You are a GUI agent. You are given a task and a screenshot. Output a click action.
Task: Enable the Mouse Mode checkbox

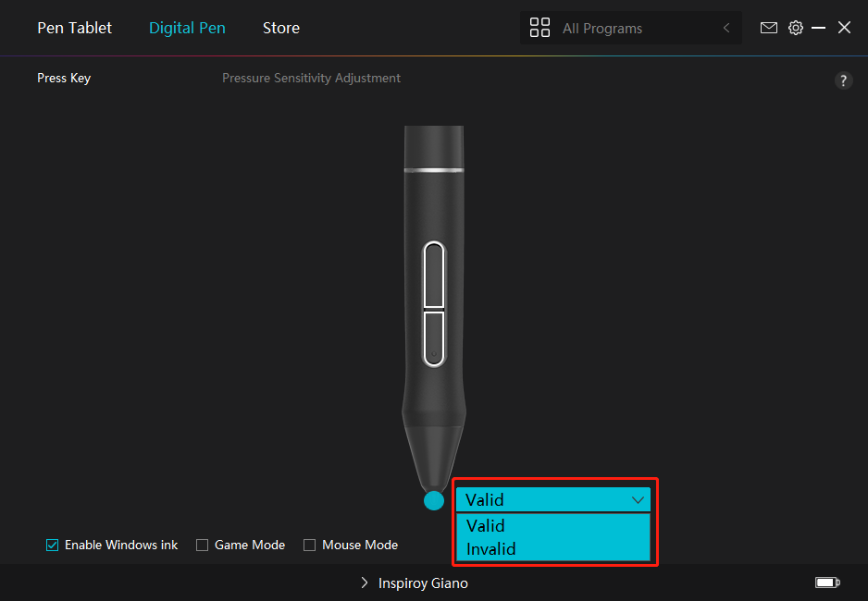click(310, 546)
